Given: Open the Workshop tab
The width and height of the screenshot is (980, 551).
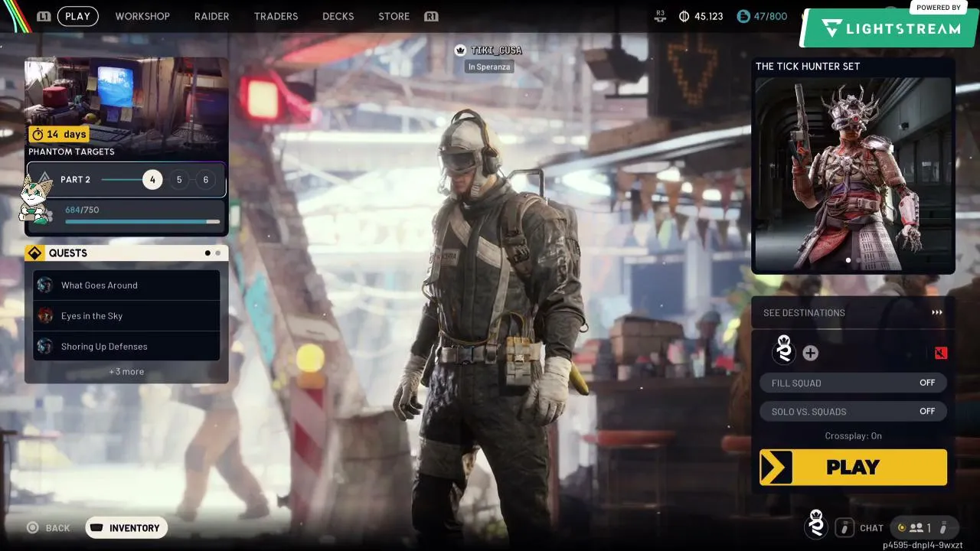Looking at the screenshot, I should coord(142,16).
